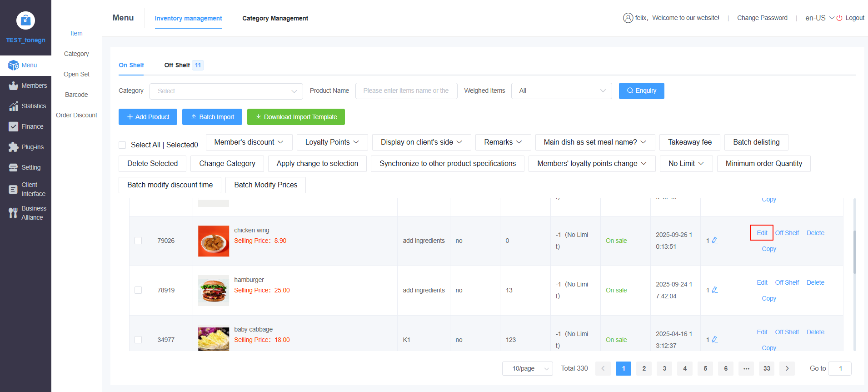
Task: Click the table vertical scrollbar
Action: coord(854,252)
